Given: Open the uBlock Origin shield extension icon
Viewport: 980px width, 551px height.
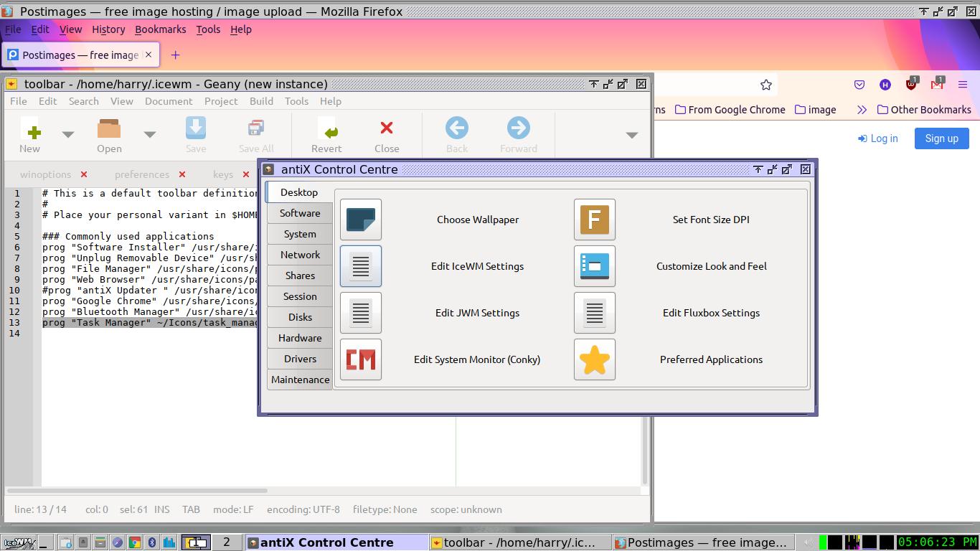Looking at the screenshot, I should point(911,85).
